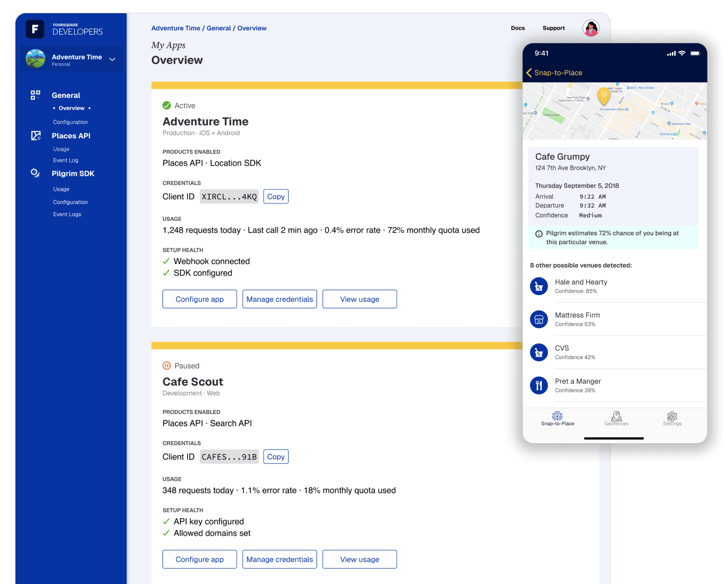The height and width of the screenshot is (584, 728).
Task: Click the Webhook connected checkmark
Action: point(166,261)
